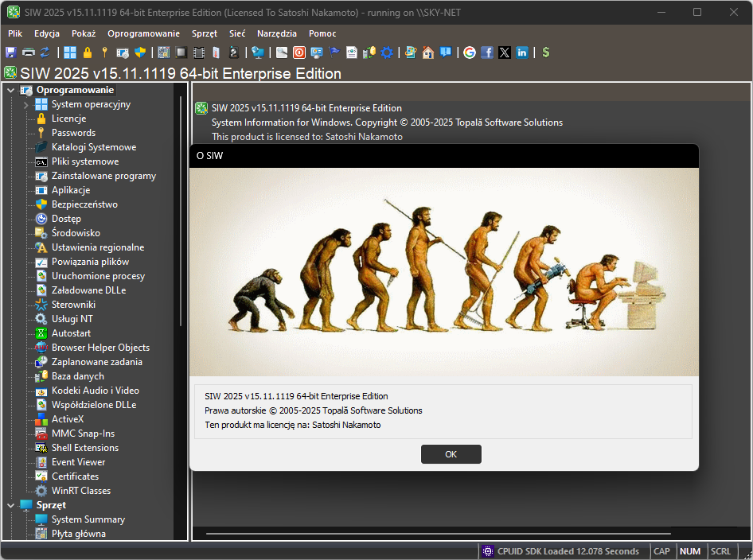Click CPUID SDK Loaded status bar text
Screen dimensions: 753x560
click(x=568, y=551)
